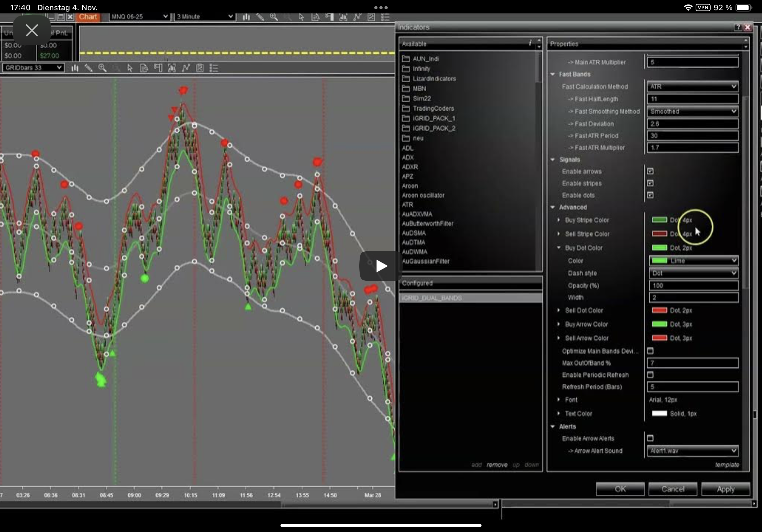Toggle the Enable arrows checkbox

pyautogui.click(x=650, y=171)
